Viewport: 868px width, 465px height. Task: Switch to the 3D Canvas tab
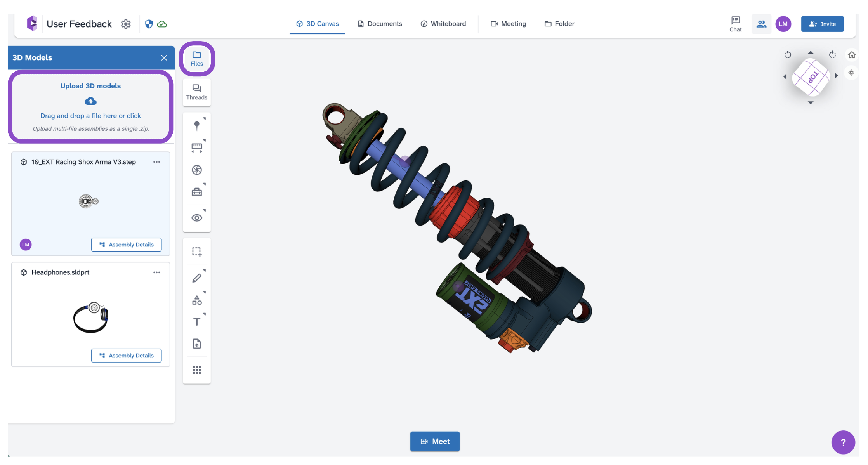click(317, 24)
